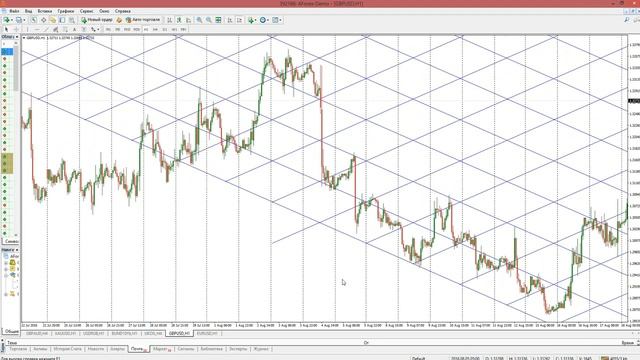Toggle the Авто-торговля button
The width and height of the screenshot is (640, 360).
[x=143, y=20]
